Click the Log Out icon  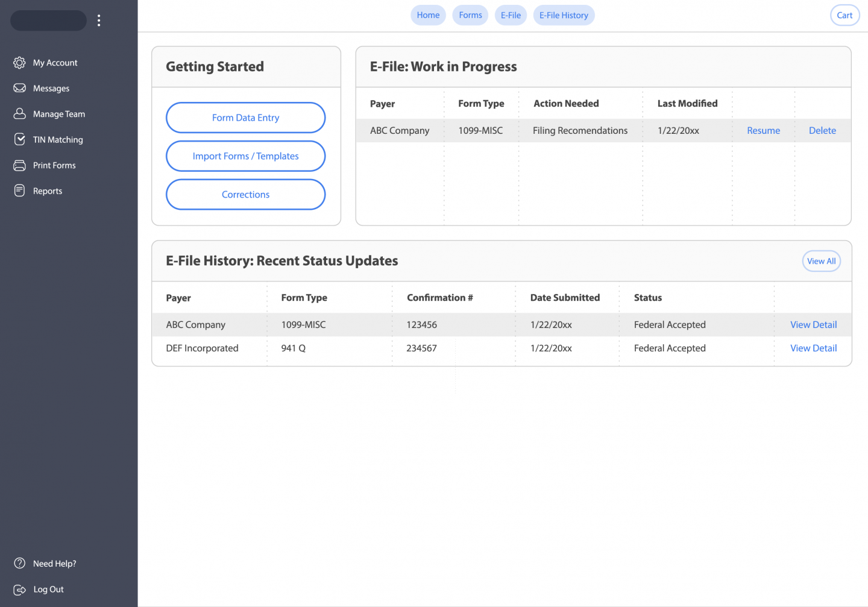19,590
